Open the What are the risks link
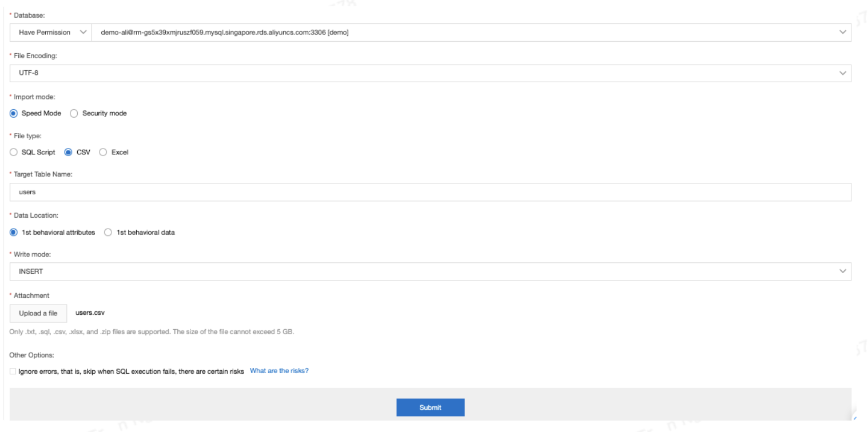Viewport: 868px width, 432px height. click(x=278, y=370)
